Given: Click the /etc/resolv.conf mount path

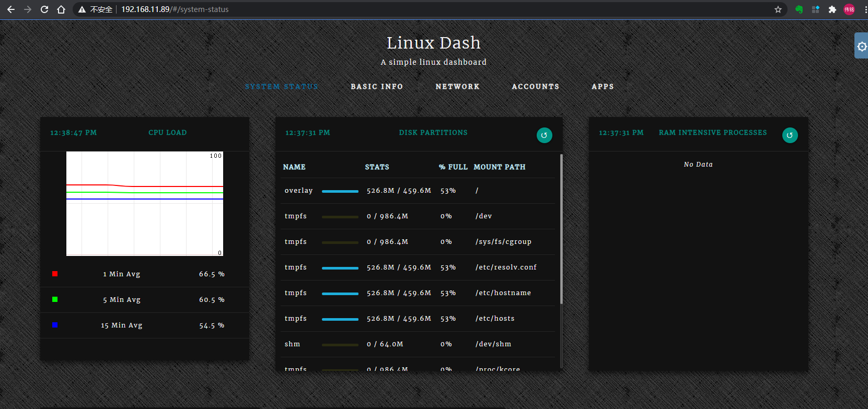Looking at the screenshot, I should (x=506, y=267).
